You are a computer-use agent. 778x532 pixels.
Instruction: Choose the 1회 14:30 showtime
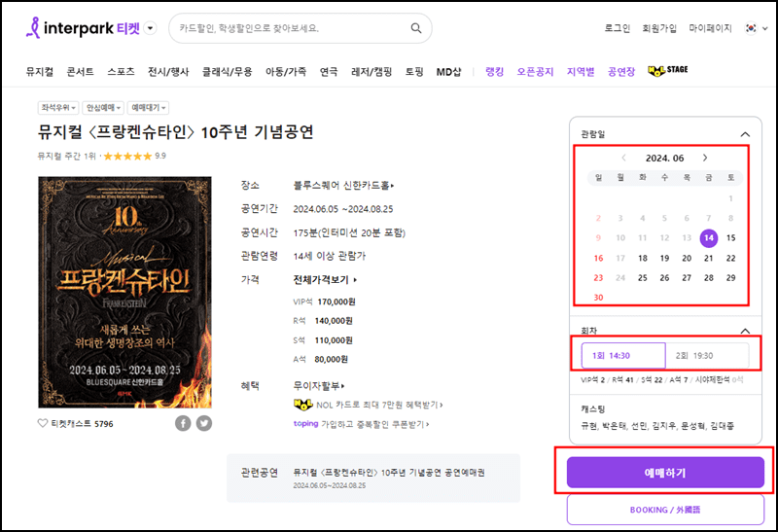pos(623,355)
